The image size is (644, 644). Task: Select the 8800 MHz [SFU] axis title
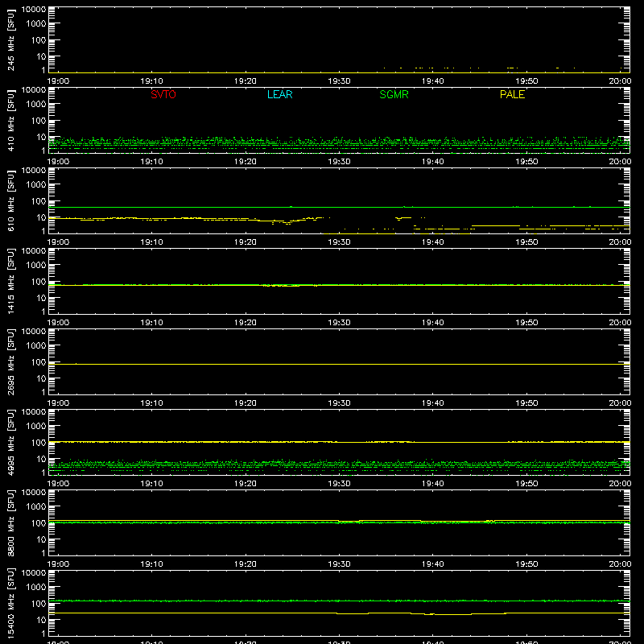[10, 522]
